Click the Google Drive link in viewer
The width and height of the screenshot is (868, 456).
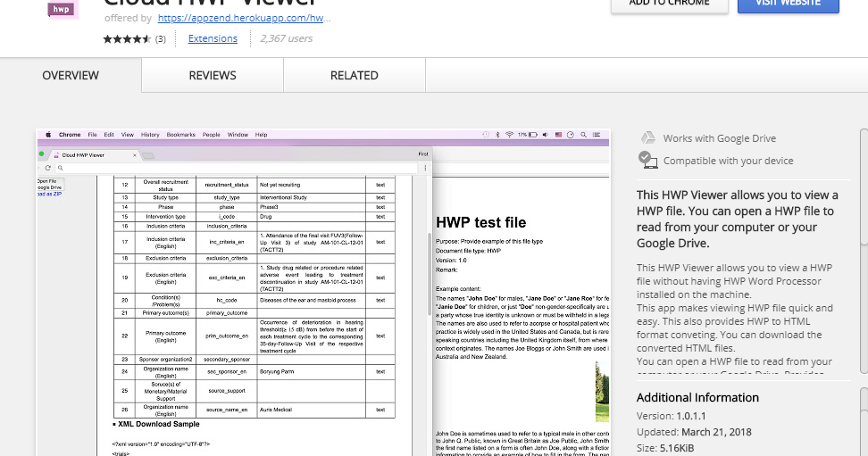click(49, 187)
